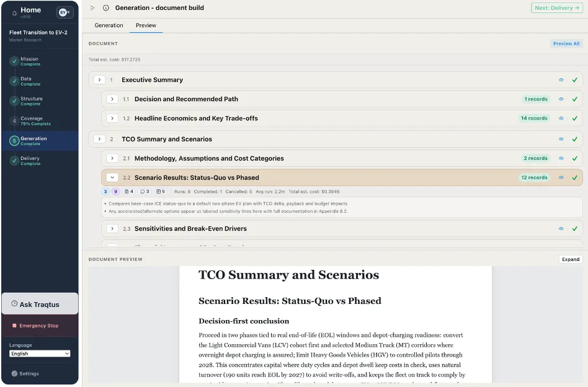588x387 pixels.
Task: Open Ask Traqtus assistant
Action: [40, 304]
